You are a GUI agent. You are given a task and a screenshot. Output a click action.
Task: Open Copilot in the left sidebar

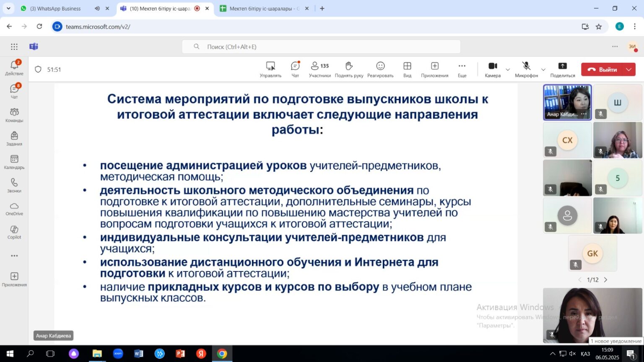[14, 232]
